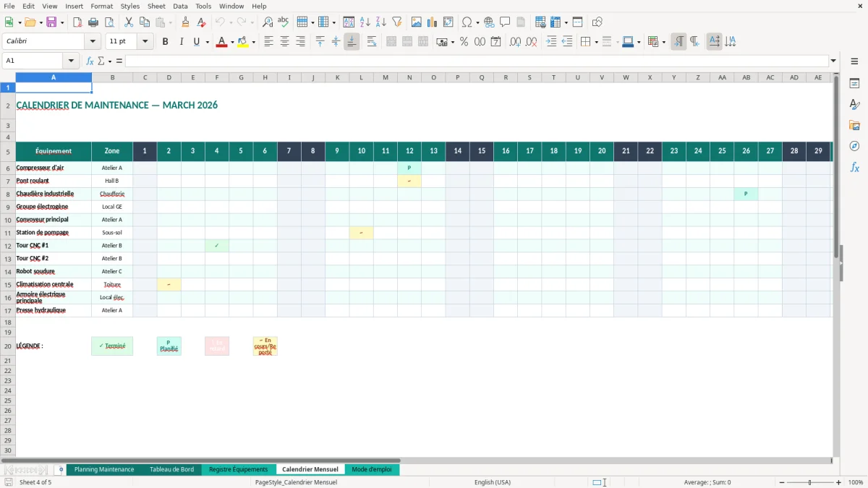
Task: Open Find and Replace icon
Action: (x=268, y=22)
